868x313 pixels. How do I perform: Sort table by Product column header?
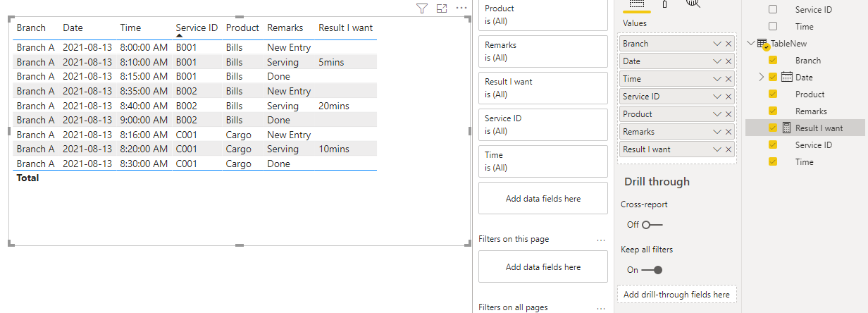(242, 28)
